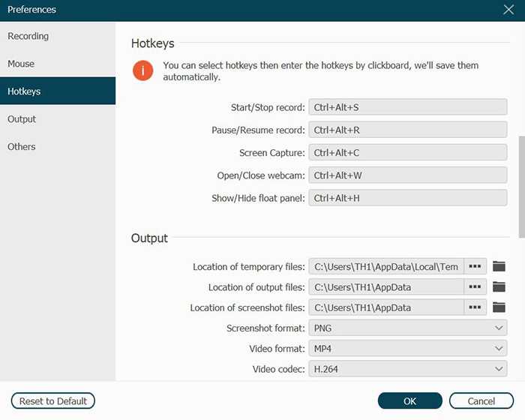Click the Preferences window title text
The width and height of the screenshot is (525, 420).
click(31, 10)
